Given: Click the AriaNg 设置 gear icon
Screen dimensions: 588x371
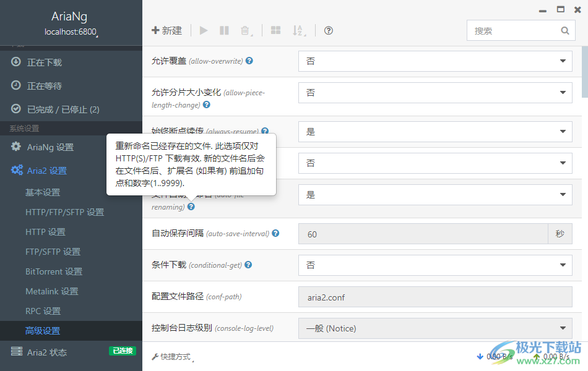Looking at the screenshot, I should click(x=15, y=146).
